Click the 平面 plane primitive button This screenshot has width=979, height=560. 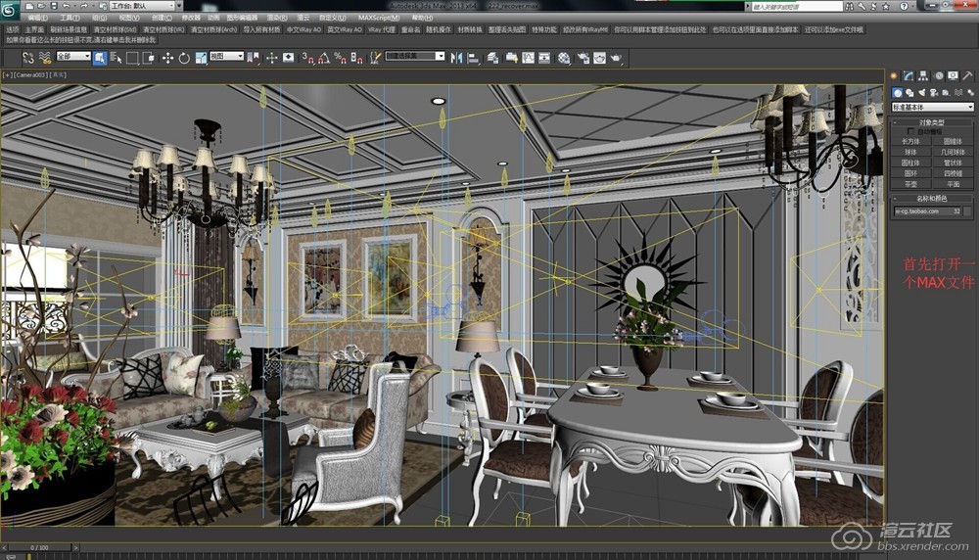[x=953, y=184]
